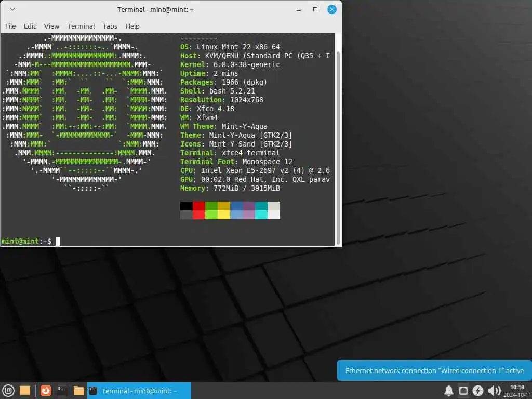
Task: Click the red color block in the top row
Action: [x=199, y=206]
